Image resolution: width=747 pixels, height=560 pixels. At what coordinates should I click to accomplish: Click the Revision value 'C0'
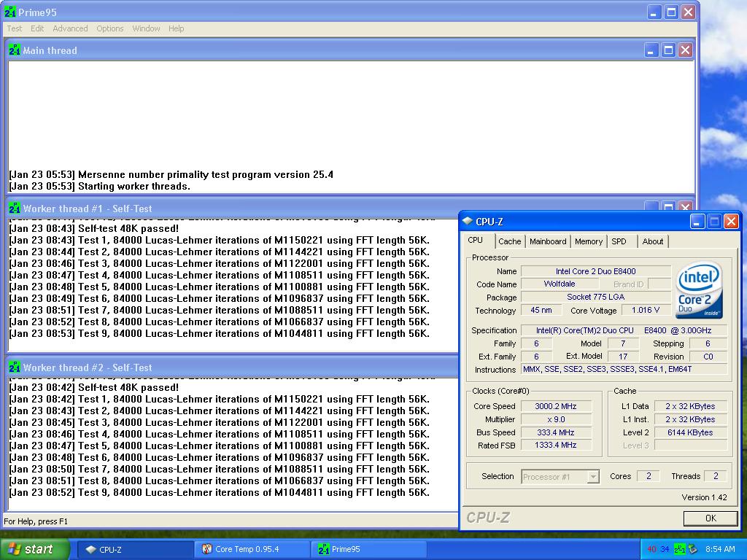(708, 356)
